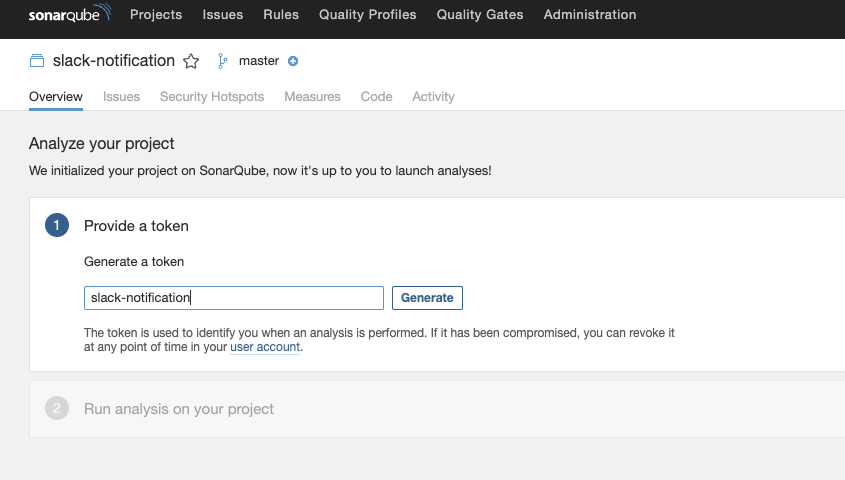
Task: Click the SonarQube logo
Action: coord(69,15)
